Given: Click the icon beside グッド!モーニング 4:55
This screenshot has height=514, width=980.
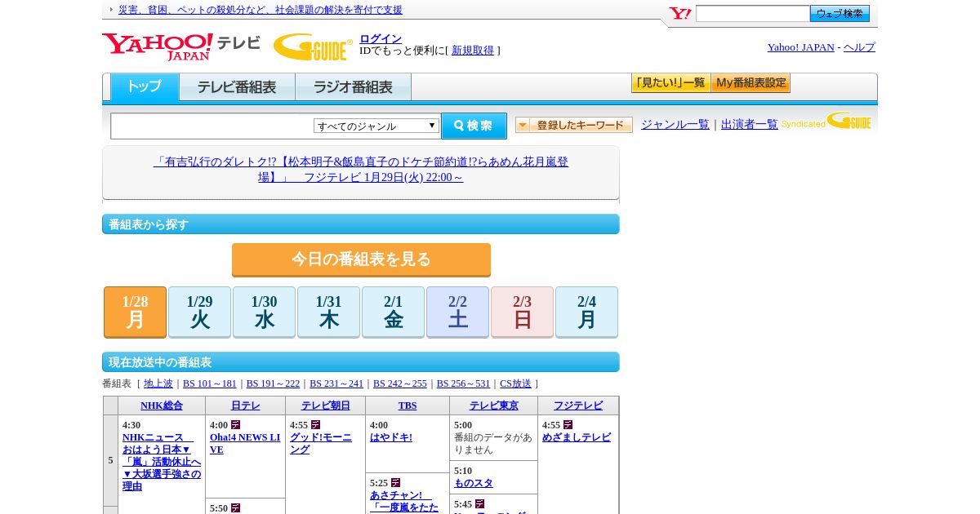Looking at the screenshot, I should point(316,425).
